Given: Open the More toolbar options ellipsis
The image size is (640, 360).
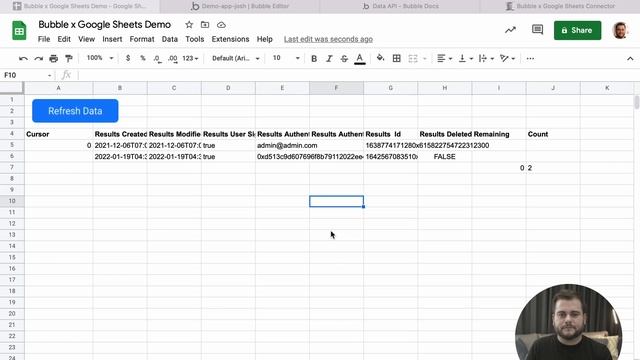Looking at the screenshot, I should point(530,58).
